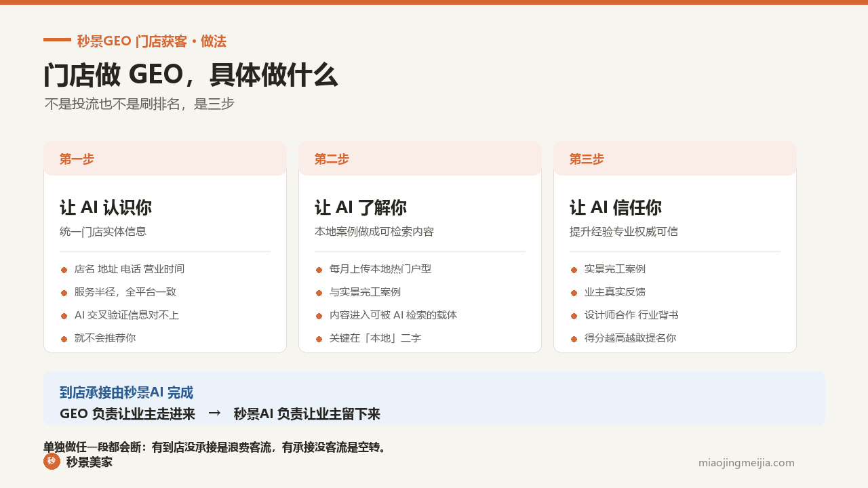Click bullet 内容进入可被 AI 检索的载体
Image resolution: width=868 pixels, height=488 pixels.
pos(393,315)
